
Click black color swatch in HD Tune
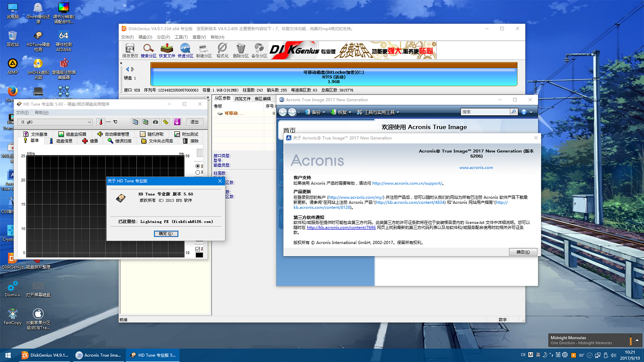tap(199, 255)
